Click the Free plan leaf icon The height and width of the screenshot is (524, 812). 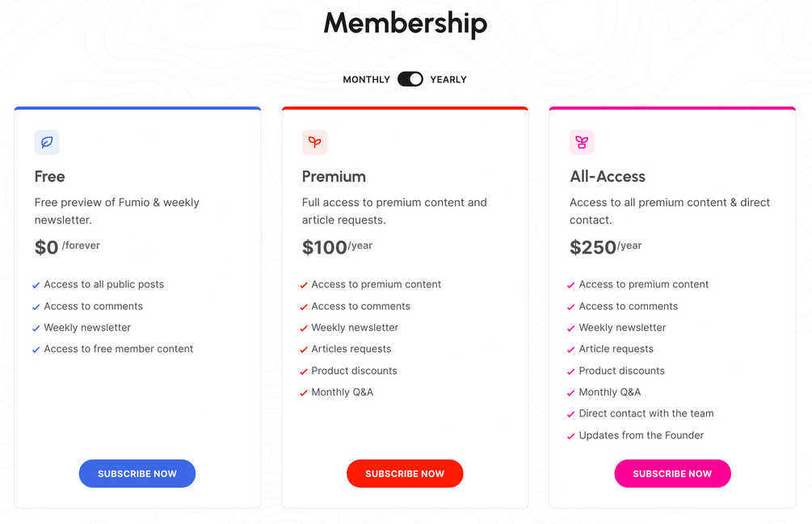(x=47, y=142)
